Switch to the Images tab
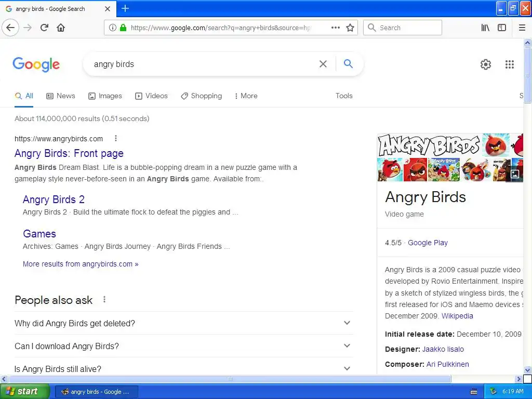This screenshot has width=532, height=399. click(105, 96)
